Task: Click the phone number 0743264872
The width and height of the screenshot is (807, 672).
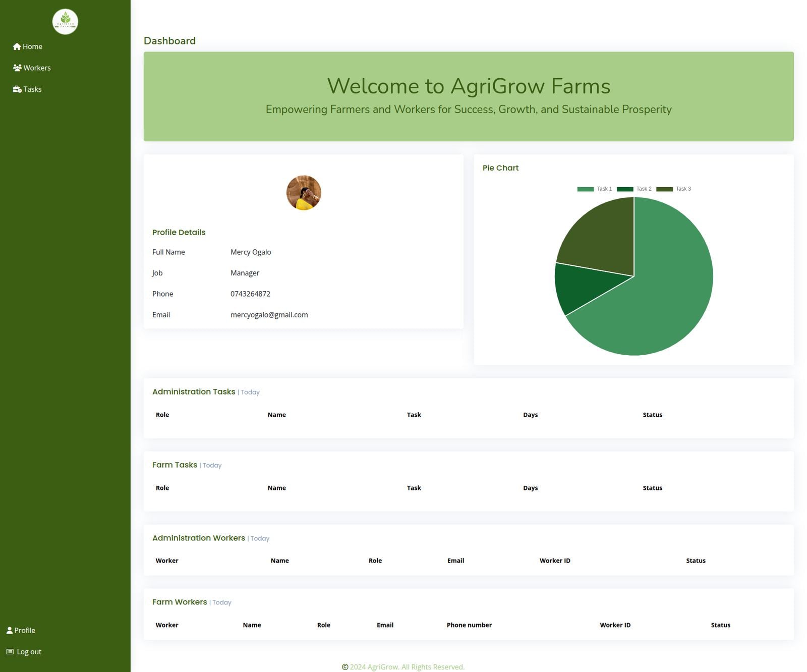Action: 250,294
